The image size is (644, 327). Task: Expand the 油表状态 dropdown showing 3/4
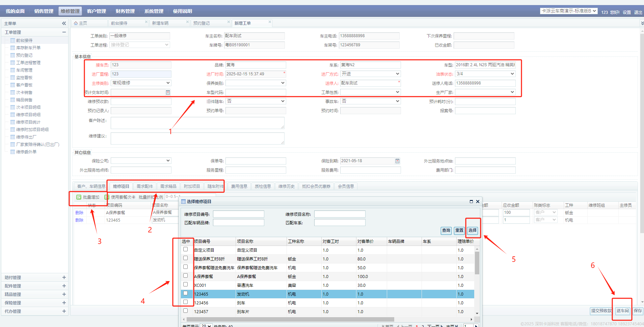click(512, 74)
